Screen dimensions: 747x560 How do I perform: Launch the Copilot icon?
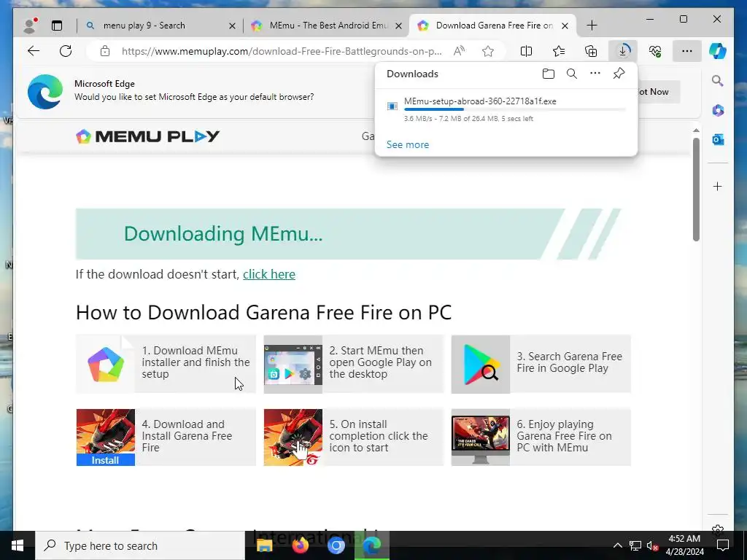coord(718,51)
